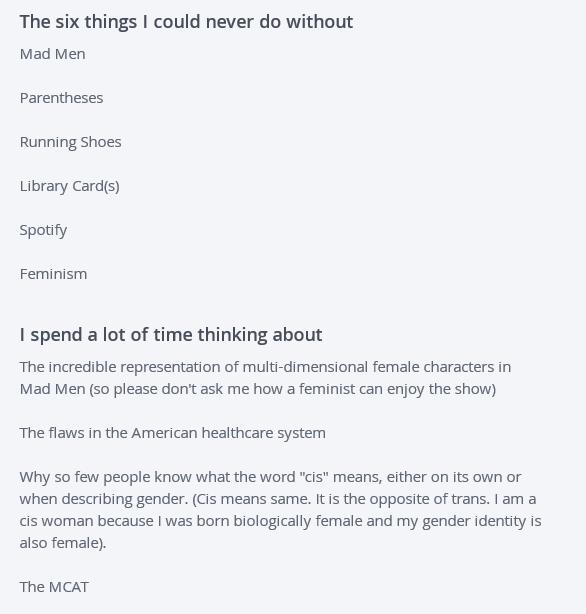This screenshot has height=614, width=586.
Task: Click the 'I spend a lot of time thinking about' heading
Action: pos(171,335)
